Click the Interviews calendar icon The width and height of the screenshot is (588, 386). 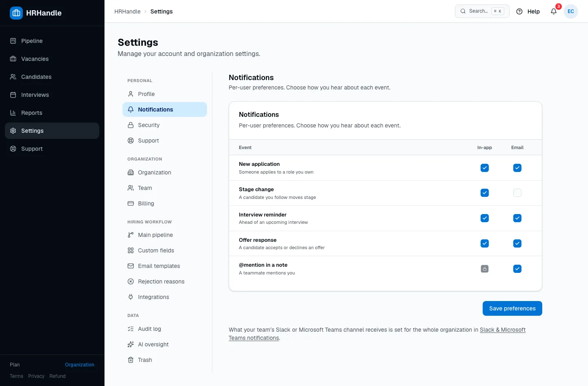[x=13, y=95]
